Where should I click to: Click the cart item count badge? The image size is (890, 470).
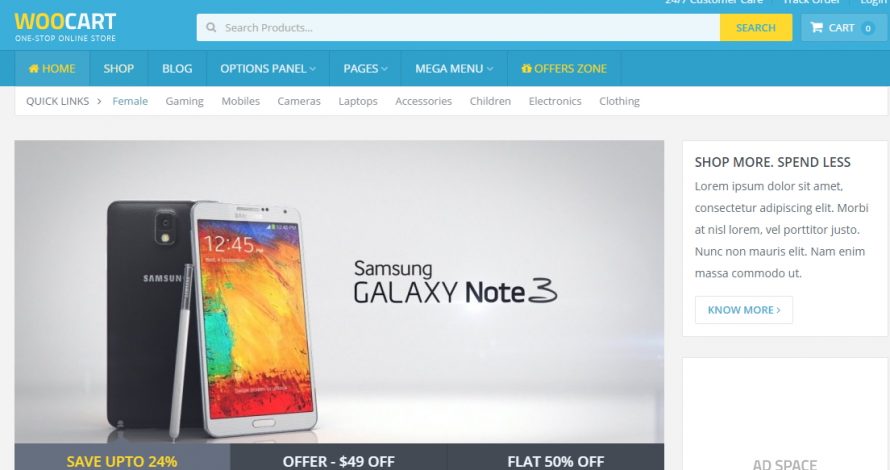[867, 28]
